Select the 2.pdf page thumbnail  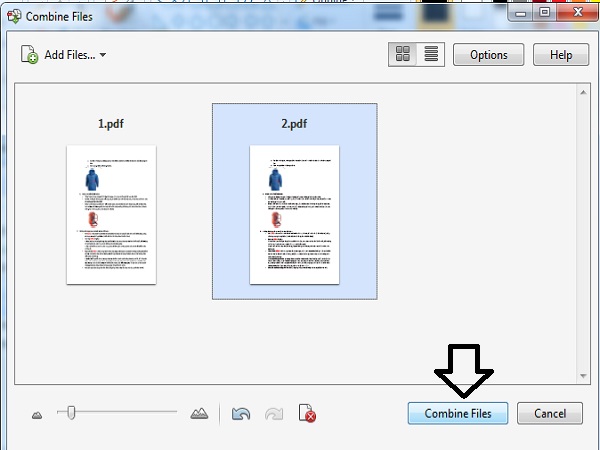pyautogui.click(x=294, y=214)
